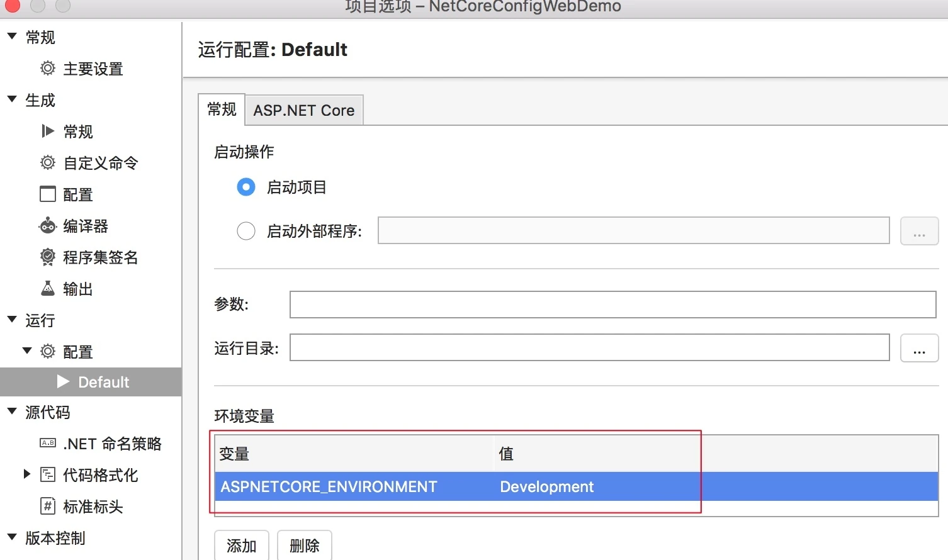Click the browse button for 运行目录
This screenshot has width=948, height=560.
coord(920,348)
